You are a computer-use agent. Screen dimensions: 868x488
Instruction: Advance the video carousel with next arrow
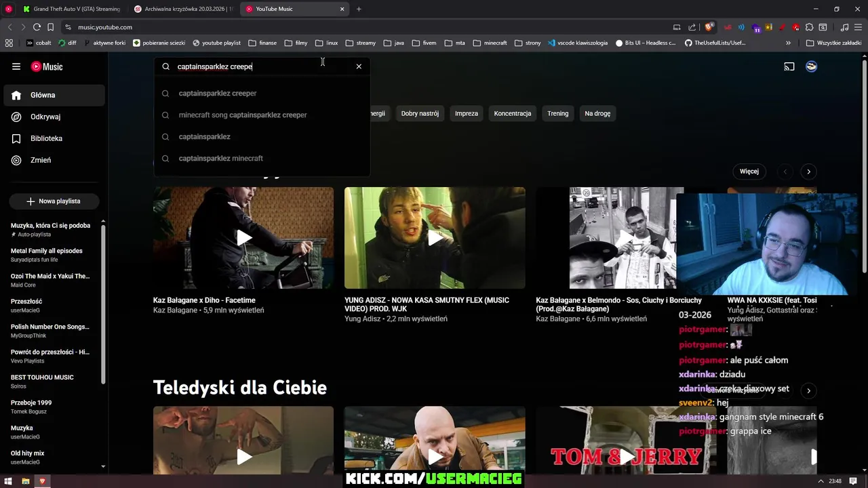808,171
